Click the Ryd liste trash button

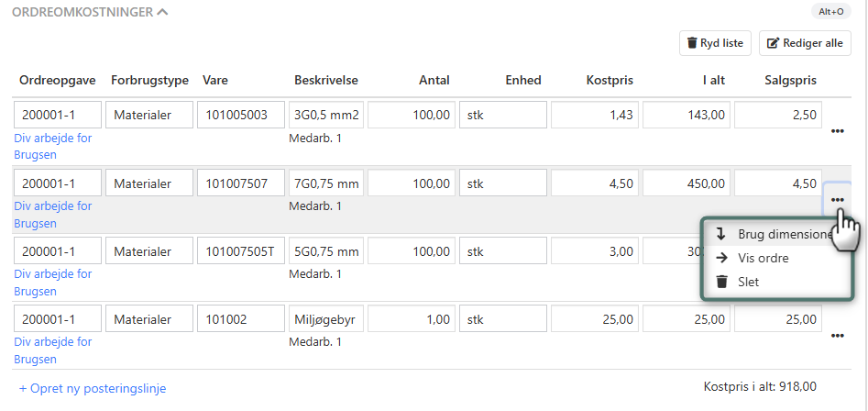pyautogui.click(x=716, y=43)
